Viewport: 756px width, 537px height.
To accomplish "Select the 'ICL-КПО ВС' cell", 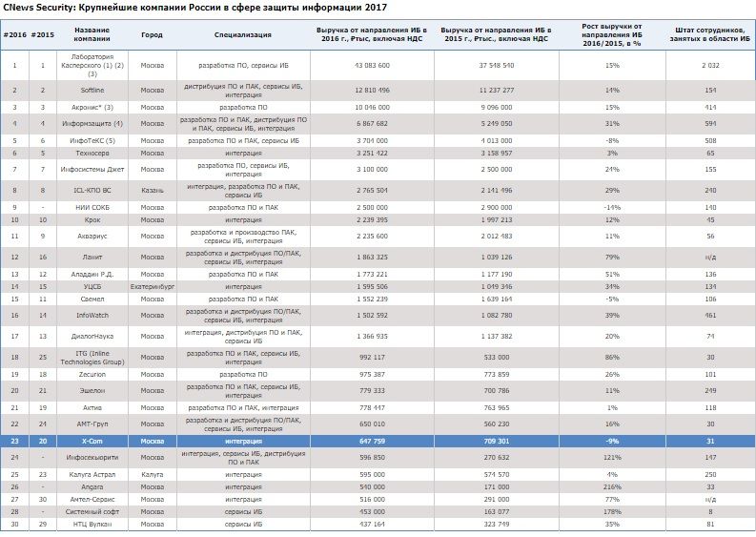I will click(x=92, y=190).
